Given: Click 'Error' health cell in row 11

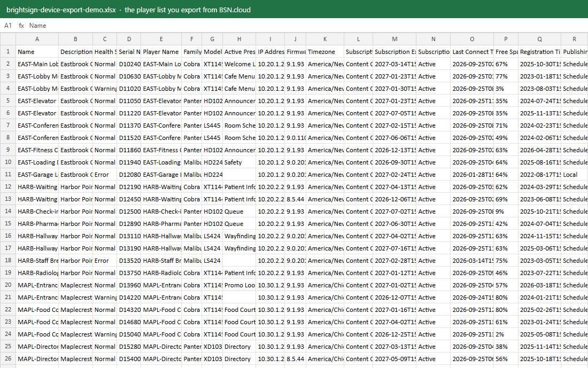Looking at the screenshot, I should tap(105, 174).
